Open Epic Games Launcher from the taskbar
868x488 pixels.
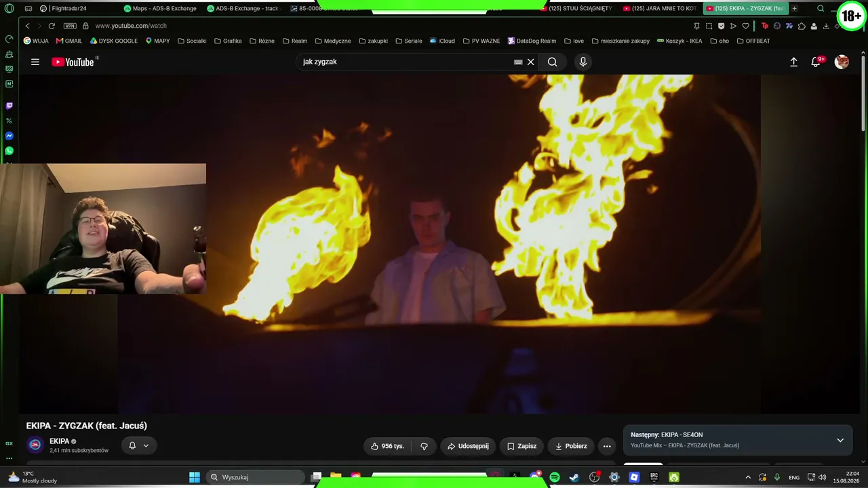tap(654, 477)
